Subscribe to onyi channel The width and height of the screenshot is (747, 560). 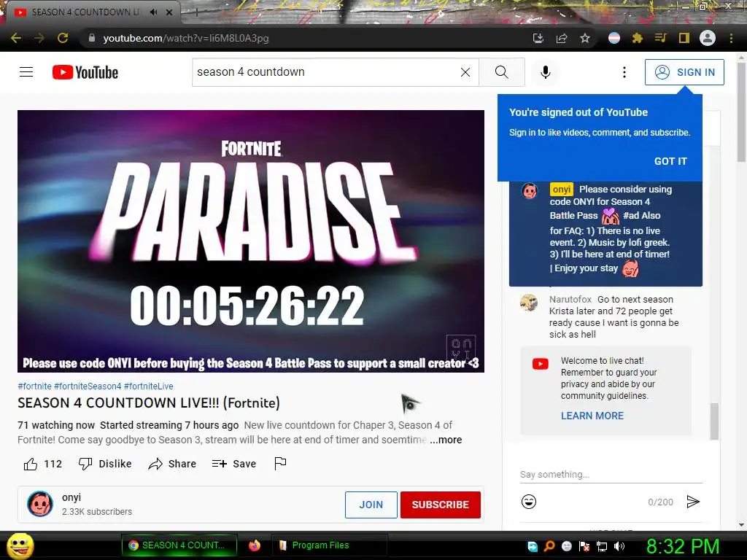pos(440,505)
